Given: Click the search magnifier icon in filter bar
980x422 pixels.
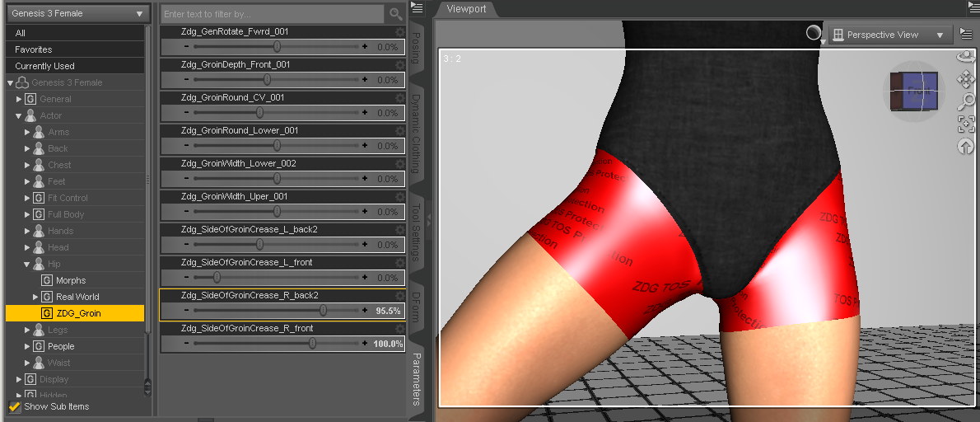Looking at the screenshot, I should 395,14.
